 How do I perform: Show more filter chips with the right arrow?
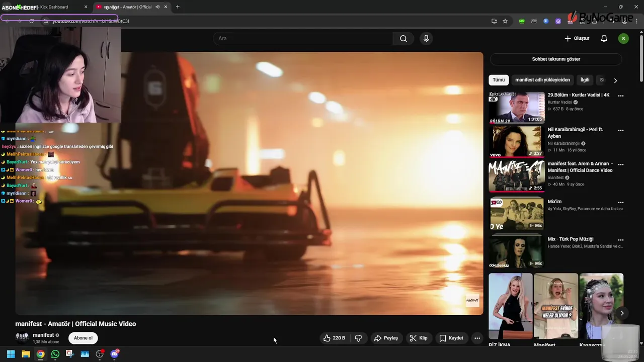tap(615, 80)
